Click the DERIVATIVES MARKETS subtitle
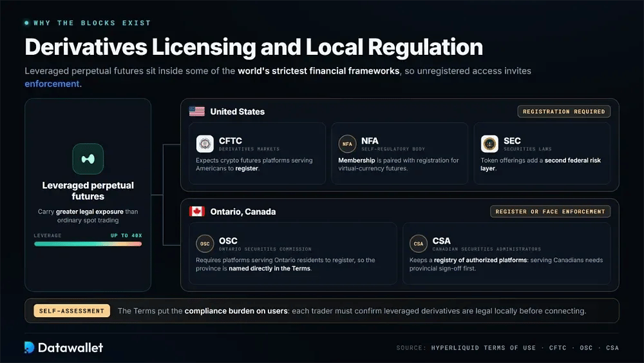The width and height of the screenshot is (644, 363). [249, 149]
